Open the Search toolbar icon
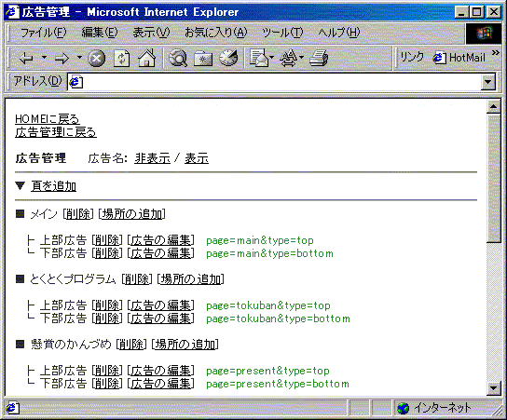 coord(177,58)
